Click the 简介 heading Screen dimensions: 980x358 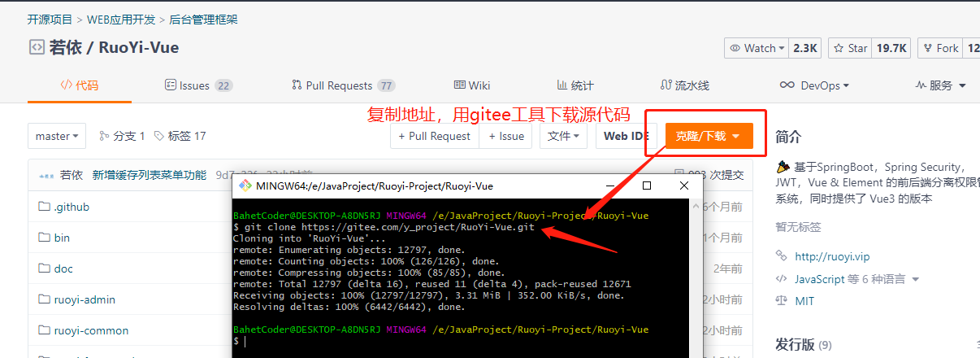point(788,136)
